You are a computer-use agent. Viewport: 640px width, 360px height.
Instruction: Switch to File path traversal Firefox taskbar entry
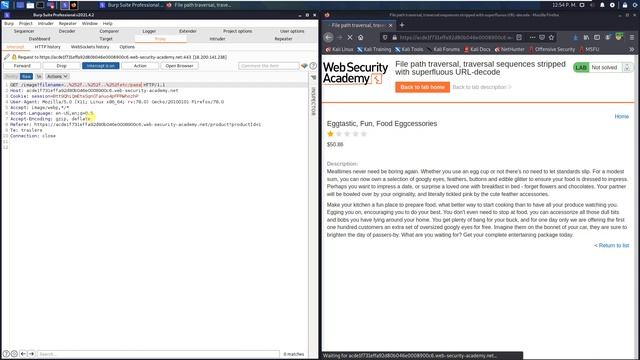pos(199,5)
